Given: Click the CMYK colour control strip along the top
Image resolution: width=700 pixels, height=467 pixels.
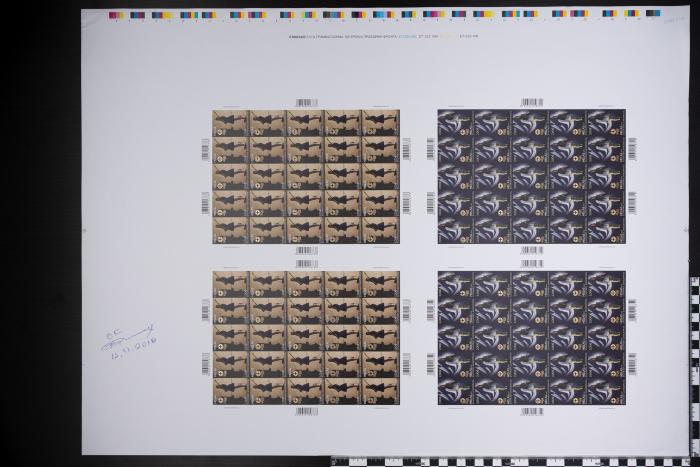Looking at the screenshot, I should point(384,15).
